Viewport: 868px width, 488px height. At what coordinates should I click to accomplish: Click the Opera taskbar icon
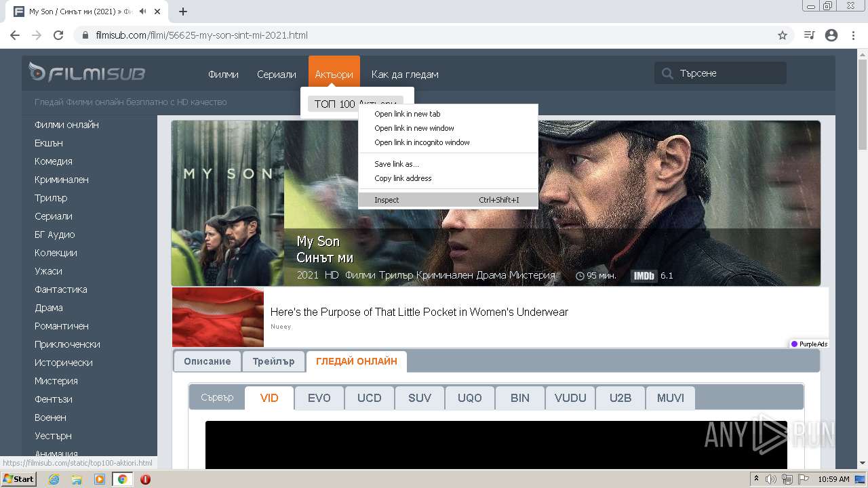pyautogui.click(x=145, y=479)
